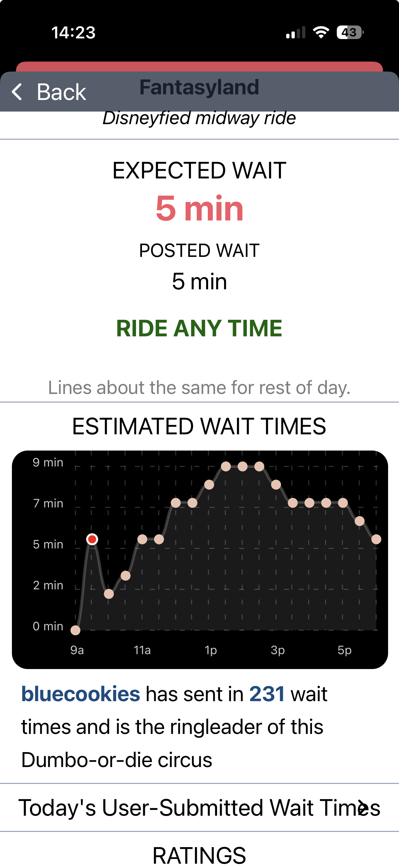Tap the cellular signal bars icon
Viewport: 399px width, 868px height.
pyautogui.click(x=296, y=32)
